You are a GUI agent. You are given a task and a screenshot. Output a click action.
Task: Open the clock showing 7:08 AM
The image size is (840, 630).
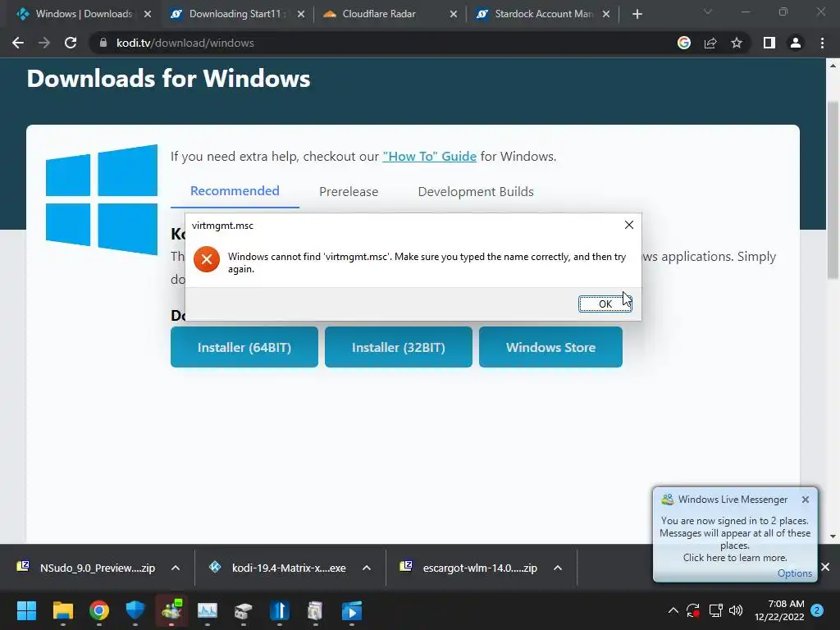pyautogui.click(x=779, y=610)
